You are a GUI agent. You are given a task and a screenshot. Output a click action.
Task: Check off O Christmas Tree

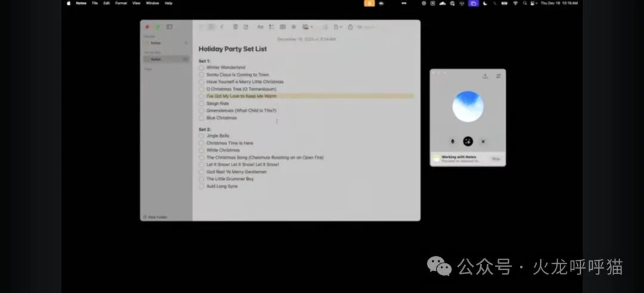(x=202, y=89)
